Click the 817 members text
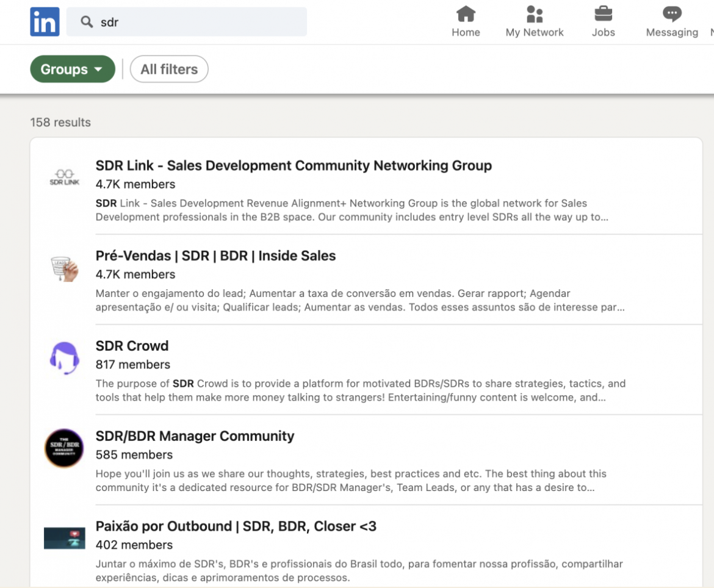The height and width of the screenshot is (588, 714). (133, 365)
